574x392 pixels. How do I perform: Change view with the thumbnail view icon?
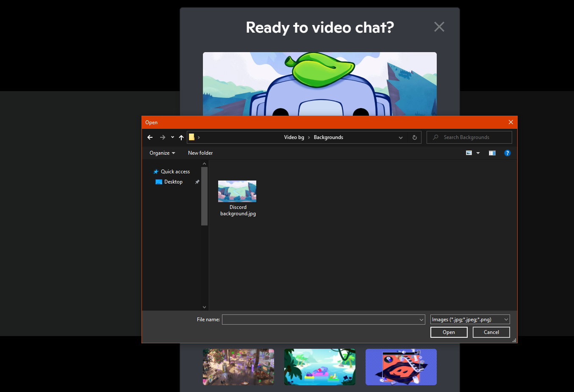point(469,153)
